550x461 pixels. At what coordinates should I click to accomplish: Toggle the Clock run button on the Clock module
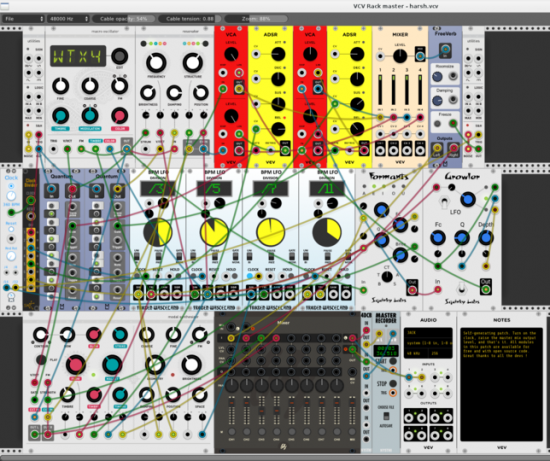11,186
